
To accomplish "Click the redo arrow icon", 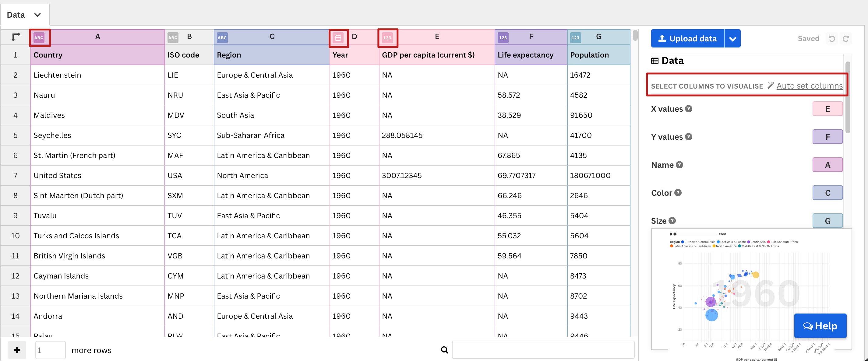I will click(845, 38).
